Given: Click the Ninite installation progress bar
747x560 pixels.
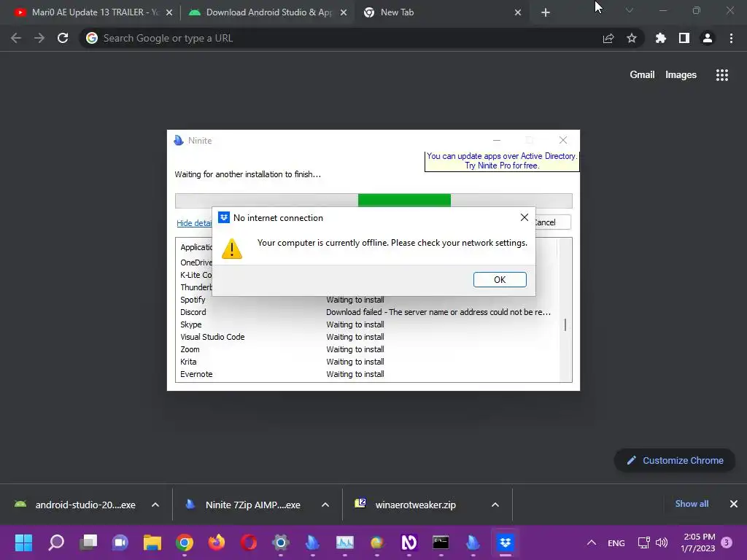Looking at the screenshot, I should pyautogui.click(x=373, y=201).
